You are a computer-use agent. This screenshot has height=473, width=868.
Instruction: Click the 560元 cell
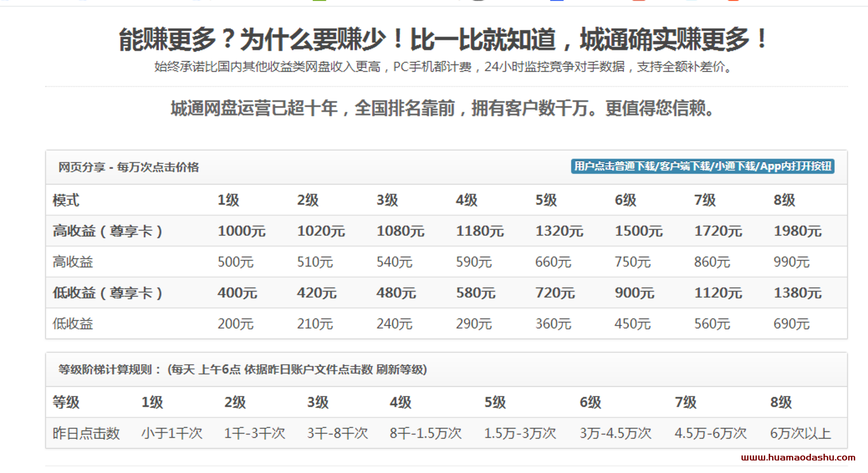(x=712, y=324)
